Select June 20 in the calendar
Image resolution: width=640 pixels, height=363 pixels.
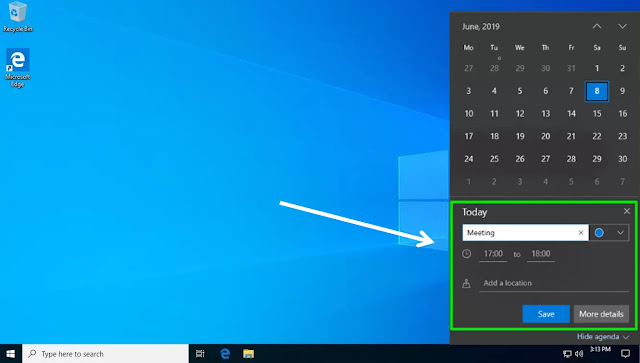point(546,136)
